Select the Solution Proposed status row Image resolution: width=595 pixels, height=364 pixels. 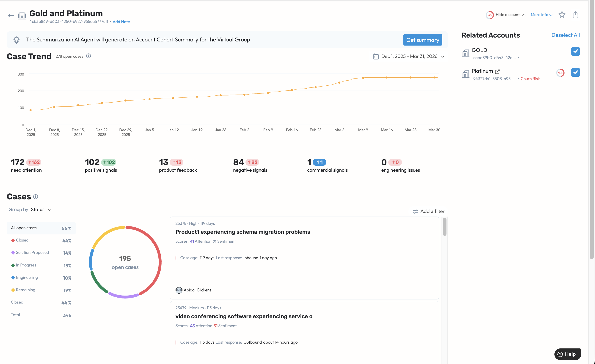click(32, 253)
